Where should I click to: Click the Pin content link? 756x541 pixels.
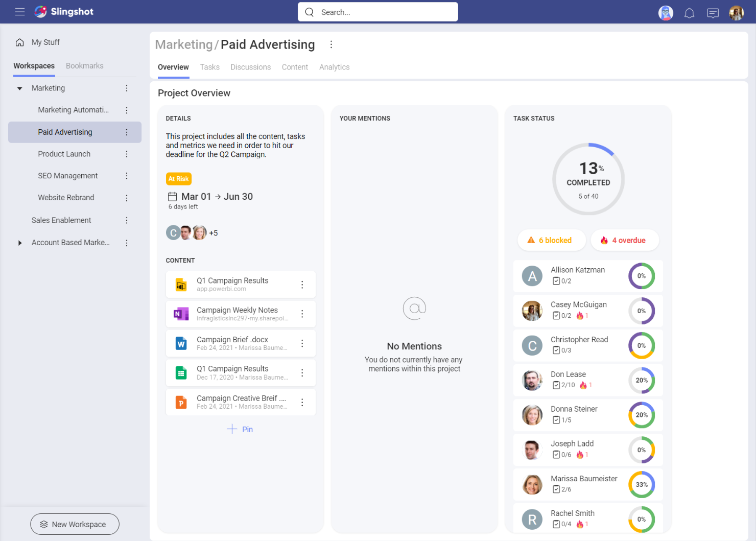(x=240, y=429)
